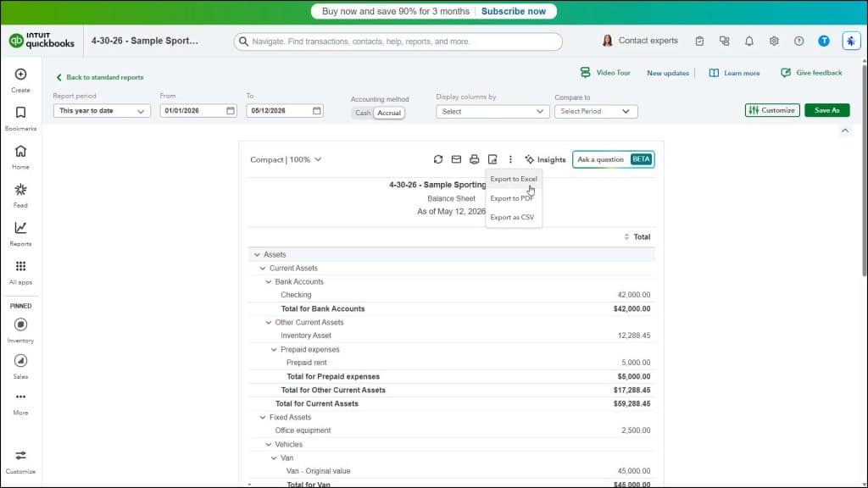Open Bookmarks in the sidebar

click(x=20, y=119)
